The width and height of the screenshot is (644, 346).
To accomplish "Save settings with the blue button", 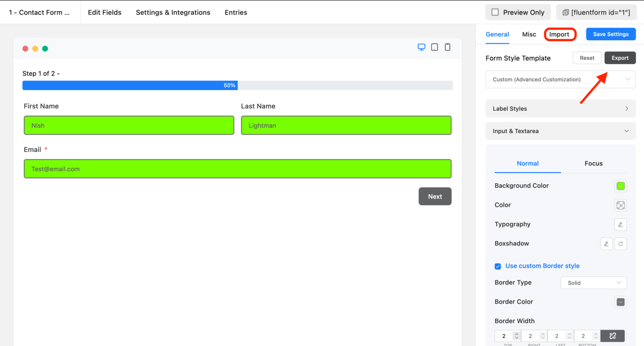I will click(610, 34).
